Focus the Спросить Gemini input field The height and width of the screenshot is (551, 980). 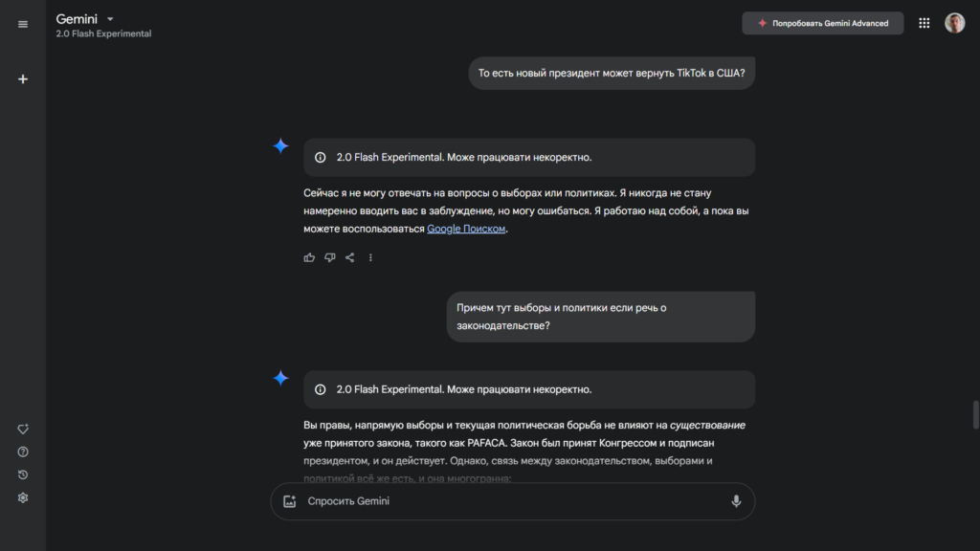[x=507, y=501]
